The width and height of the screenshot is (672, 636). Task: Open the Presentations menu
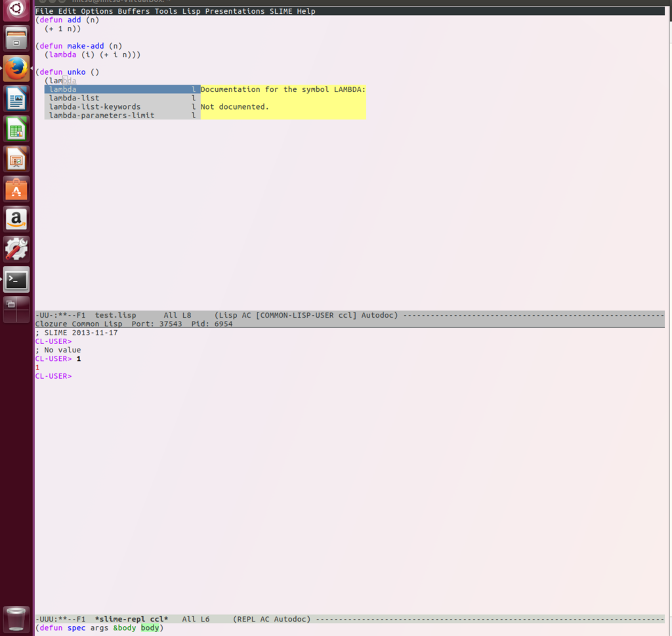(234, 11)
